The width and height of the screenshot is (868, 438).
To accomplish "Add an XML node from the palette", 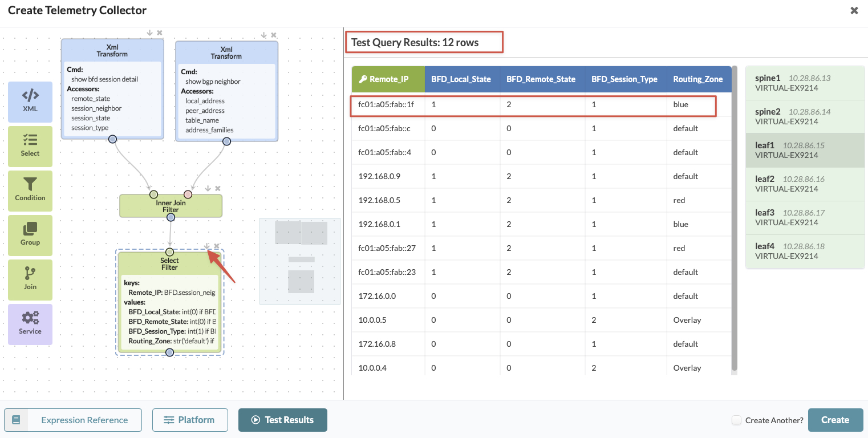I will pos(30,102).
